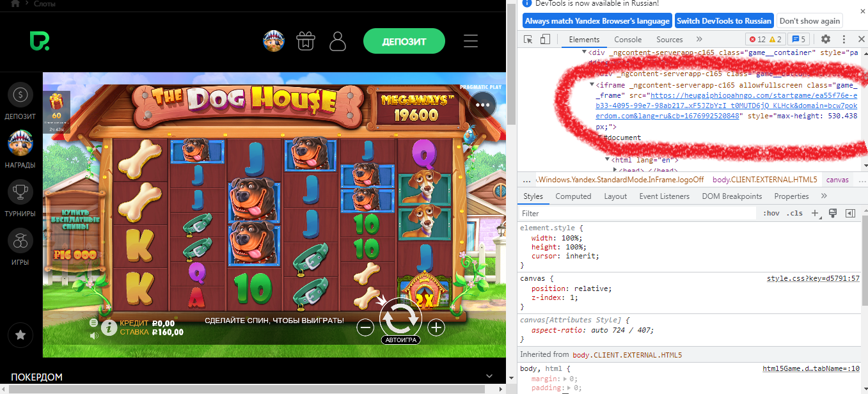Toggle device toolbar in DevTools
868x394 pixels.
point(545,39)
